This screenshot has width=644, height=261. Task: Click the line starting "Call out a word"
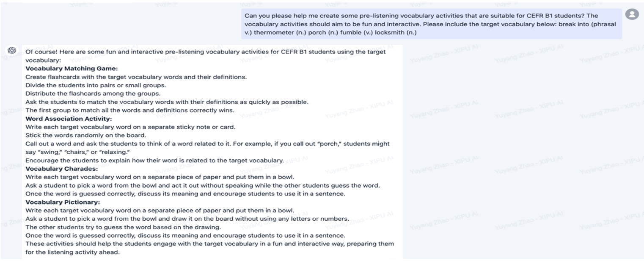(207, 144)
